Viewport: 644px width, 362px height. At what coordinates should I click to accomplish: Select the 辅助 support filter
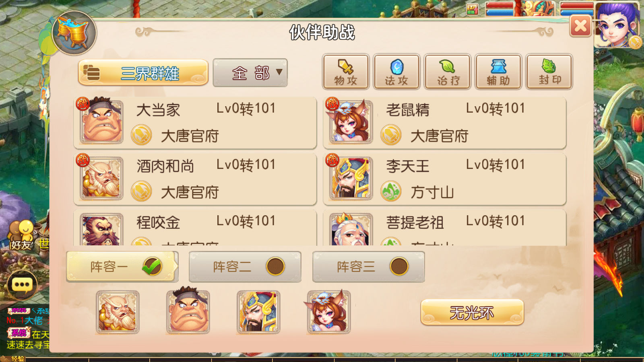[498, 72]
